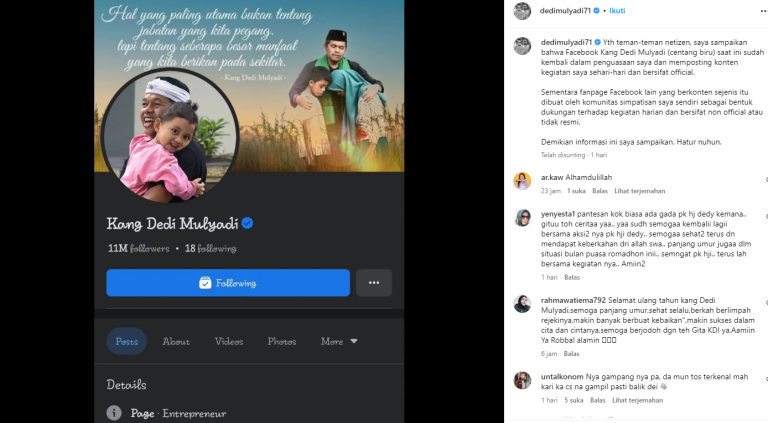Click Ikuti to follow dedimulyadi71
The image size is (768, 423).
(617, 10)
